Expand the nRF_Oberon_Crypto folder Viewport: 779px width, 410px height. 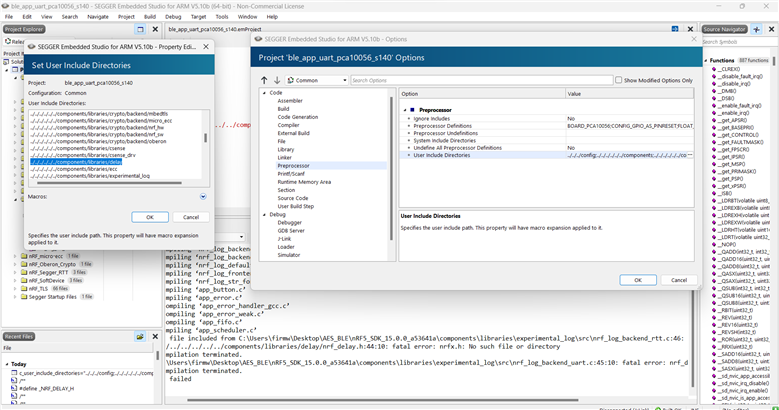[15, 264]
